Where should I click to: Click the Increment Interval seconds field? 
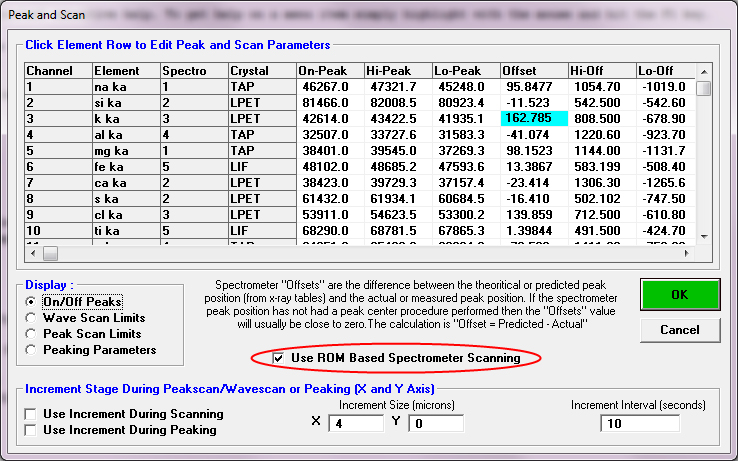tap(639, 423)
